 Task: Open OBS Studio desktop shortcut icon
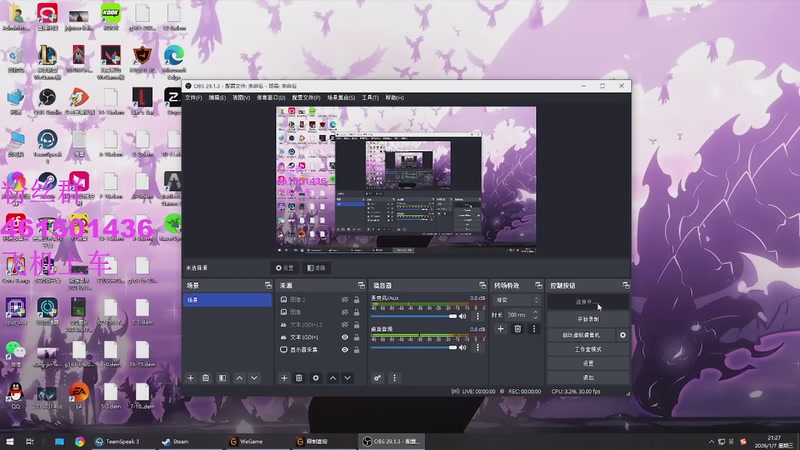tap(47, 101)
